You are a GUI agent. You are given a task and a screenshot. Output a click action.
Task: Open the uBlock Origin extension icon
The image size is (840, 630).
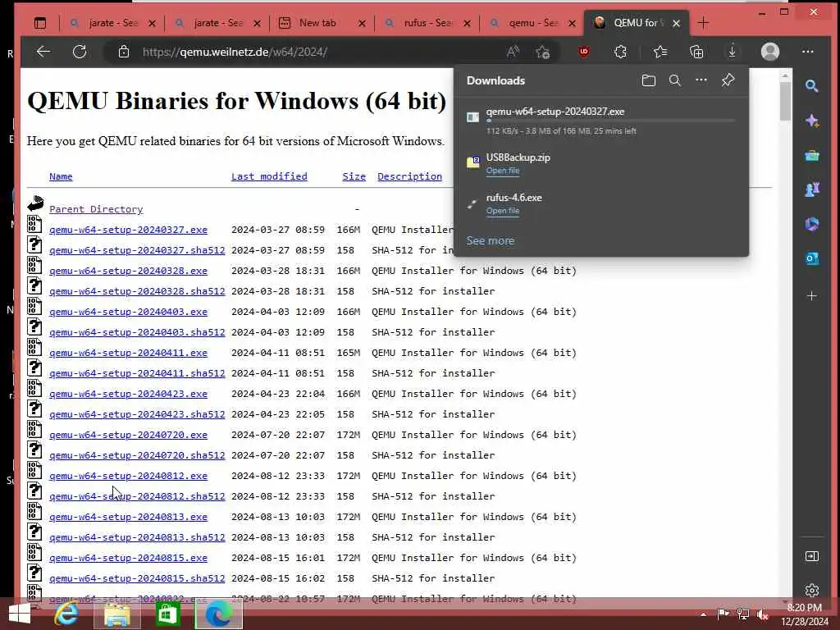584,52
